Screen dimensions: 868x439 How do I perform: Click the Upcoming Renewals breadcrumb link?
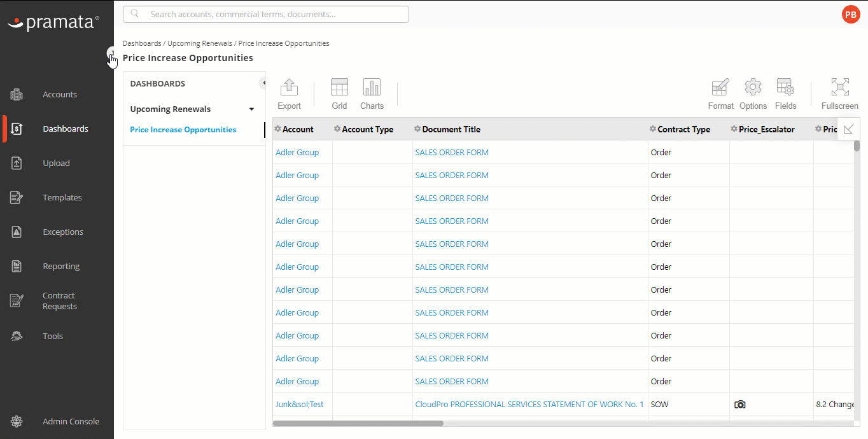(200, 44)
